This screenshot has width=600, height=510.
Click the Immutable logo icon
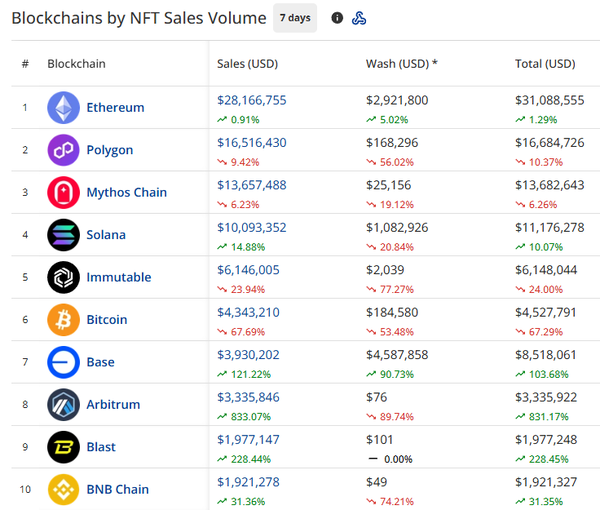[63, 277]
